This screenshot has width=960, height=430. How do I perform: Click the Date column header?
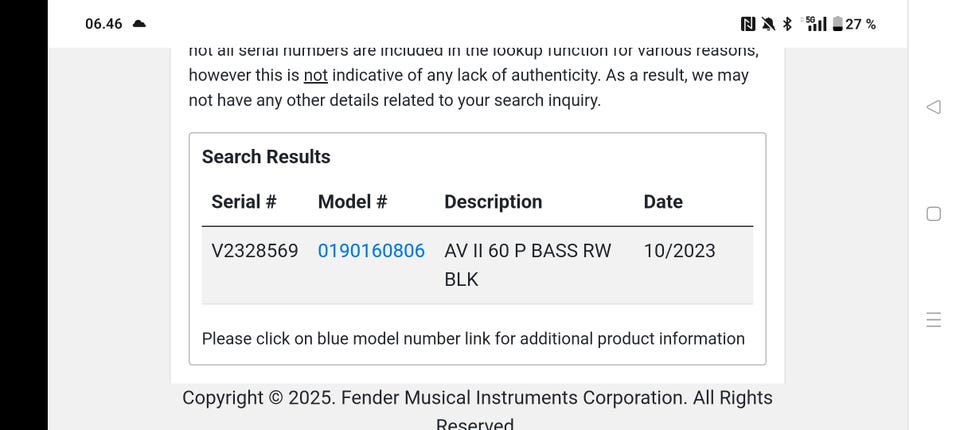(663, 202)
